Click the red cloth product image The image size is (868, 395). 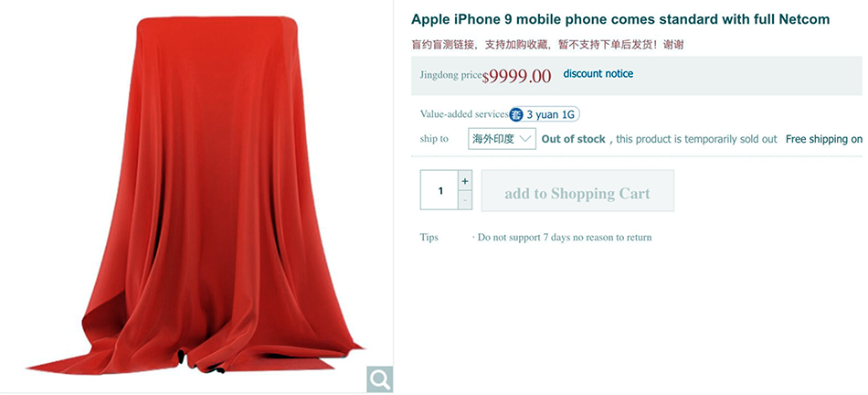[196, 195]
